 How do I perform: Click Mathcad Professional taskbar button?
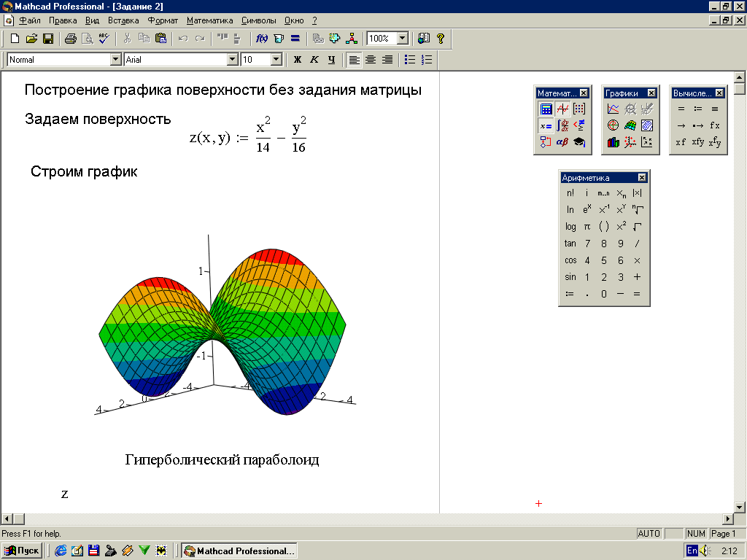coord(239,551)
